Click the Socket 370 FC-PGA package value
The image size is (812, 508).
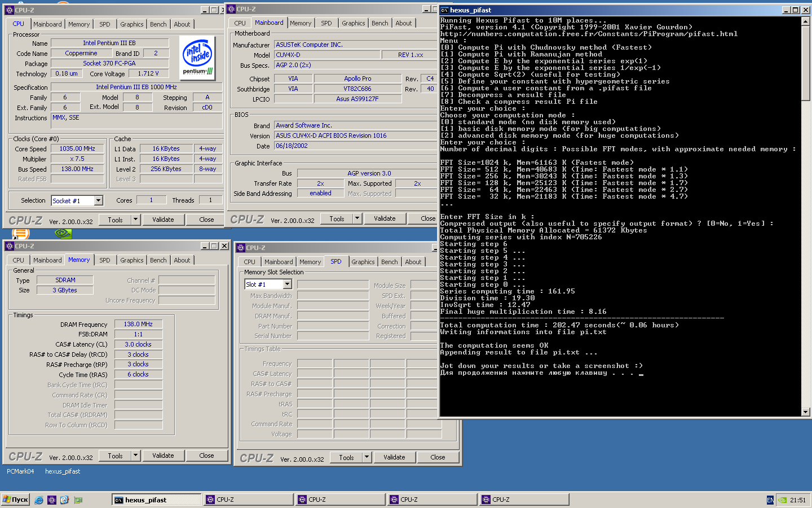[x=109, y=63]
